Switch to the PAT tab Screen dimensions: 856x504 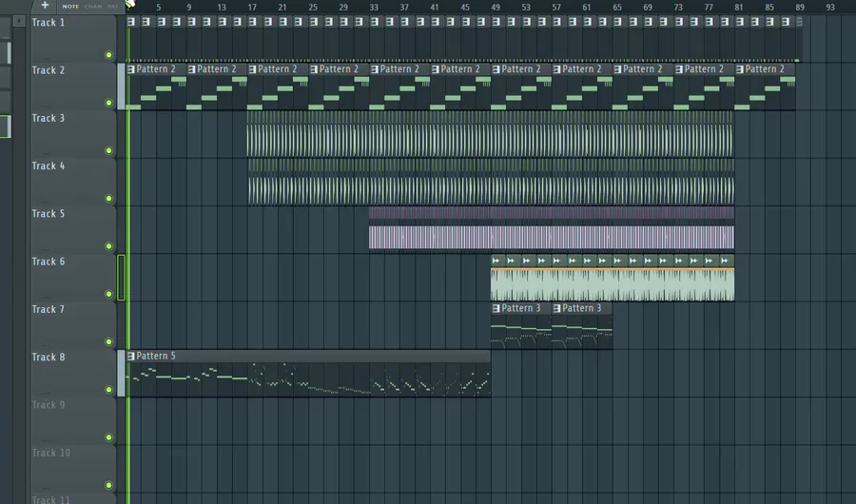tap(112, 7)
